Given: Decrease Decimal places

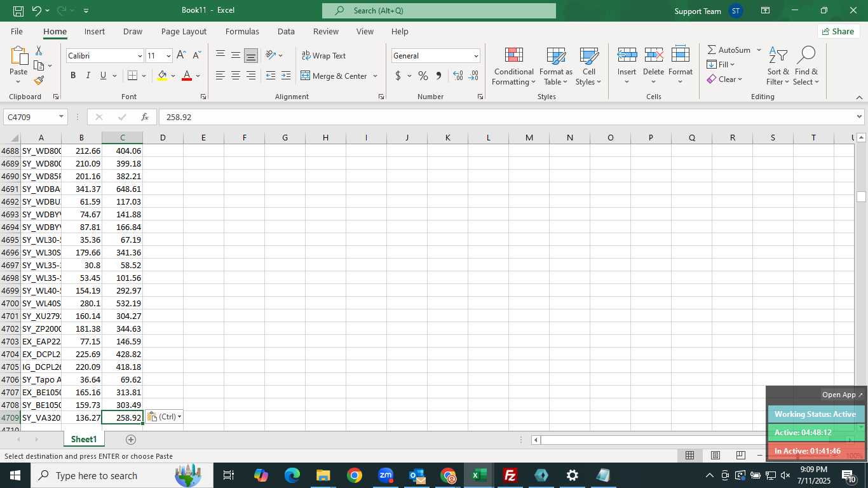Looking at the screenshot, I should click(x=473, y=76).
